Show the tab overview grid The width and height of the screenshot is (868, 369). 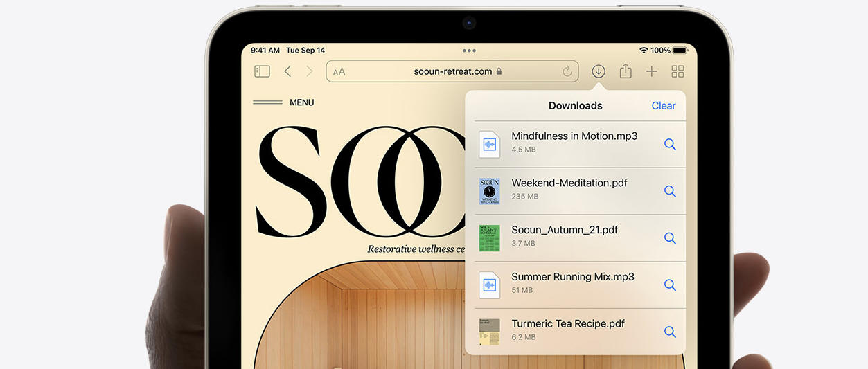click(677, 71)
